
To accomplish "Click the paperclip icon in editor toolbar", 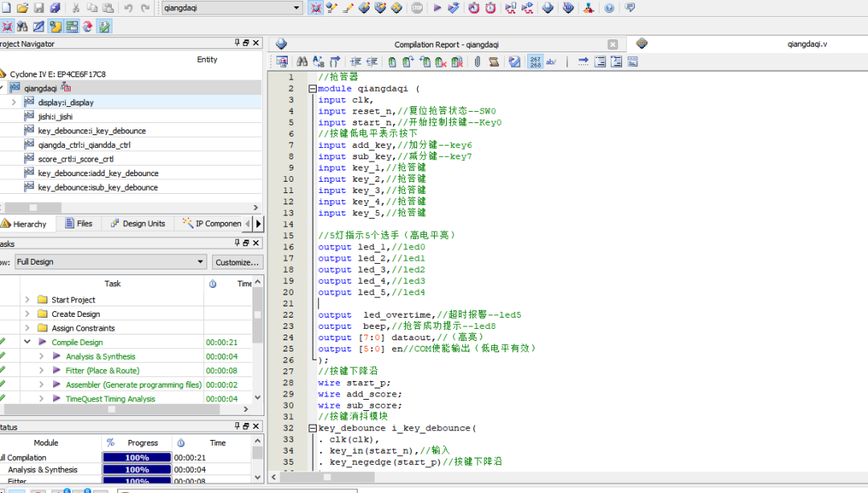I will coord(477,61).
